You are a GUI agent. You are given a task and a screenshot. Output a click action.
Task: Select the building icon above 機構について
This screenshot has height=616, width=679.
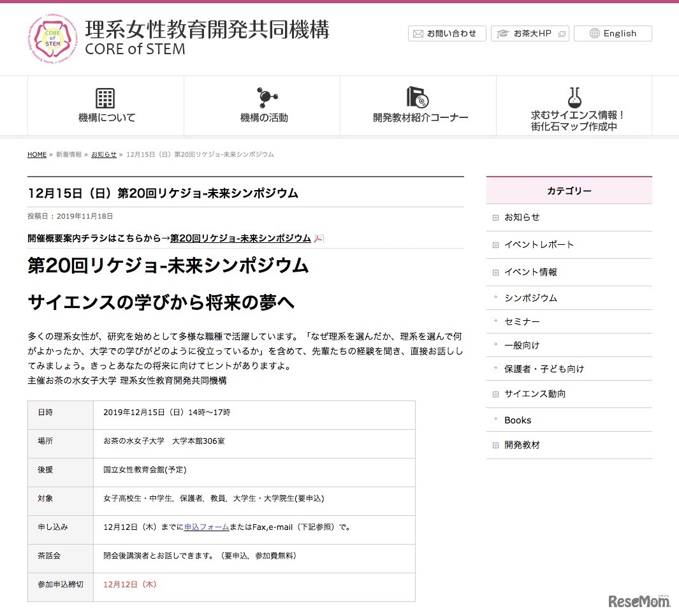pos(105,97)
